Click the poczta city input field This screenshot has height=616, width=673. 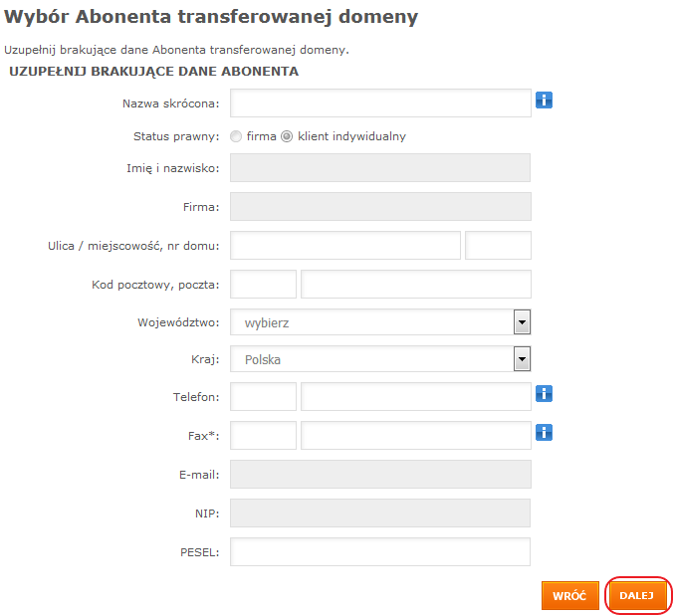point(416,284)
